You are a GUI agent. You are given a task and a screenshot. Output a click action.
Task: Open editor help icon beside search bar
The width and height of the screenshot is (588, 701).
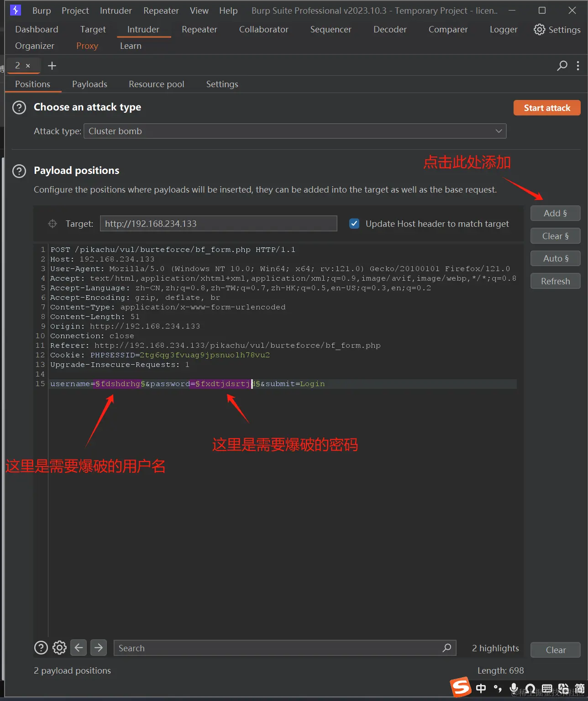click(x=41, y=648)
